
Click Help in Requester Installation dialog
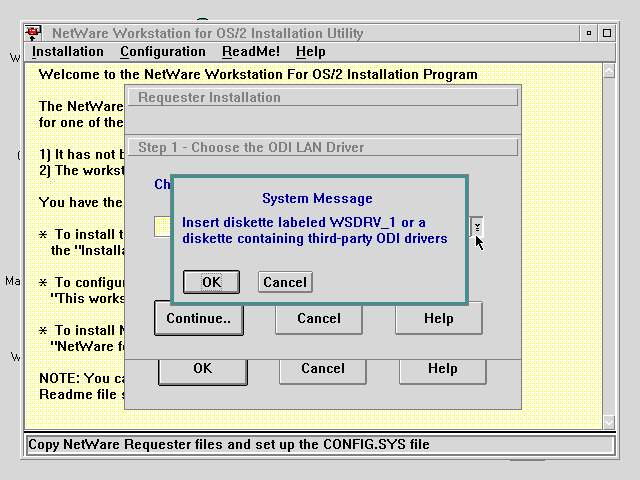[x=443, y=372]
